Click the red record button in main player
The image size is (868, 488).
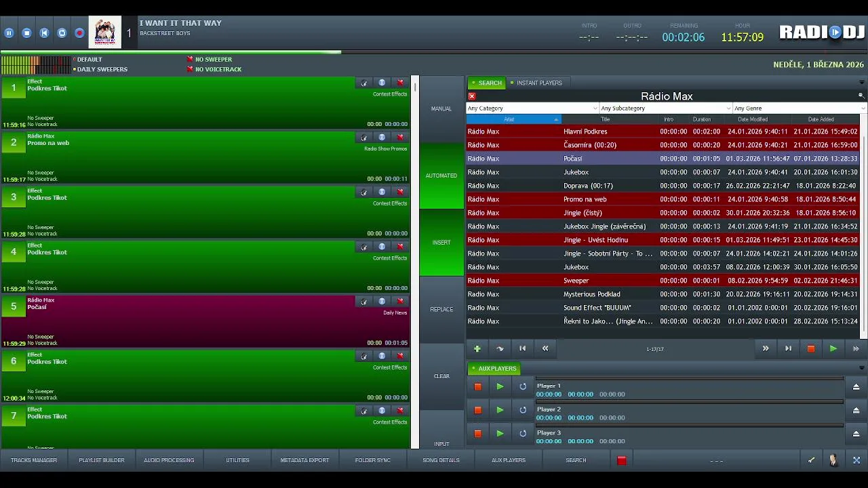[79, 33]
